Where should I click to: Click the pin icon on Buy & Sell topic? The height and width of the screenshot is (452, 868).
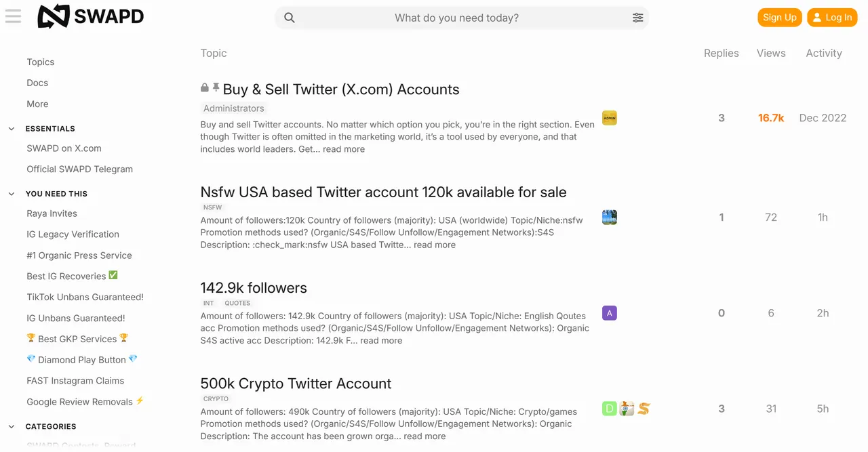tap(214, 87)
